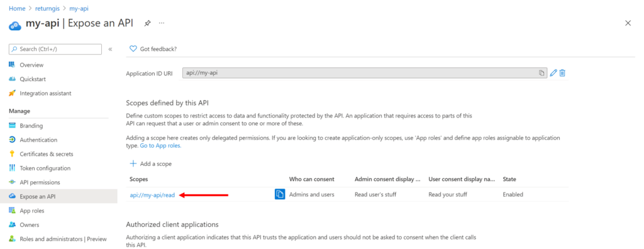Open the more options ellipsis beside the title
Screen dimensions: 644x249
(x=162, y=23)
